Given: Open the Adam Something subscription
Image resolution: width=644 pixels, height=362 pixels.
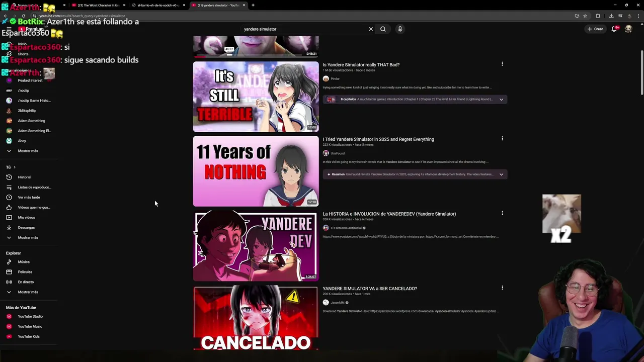Looking at the screenshot, I should coord(32,121).
